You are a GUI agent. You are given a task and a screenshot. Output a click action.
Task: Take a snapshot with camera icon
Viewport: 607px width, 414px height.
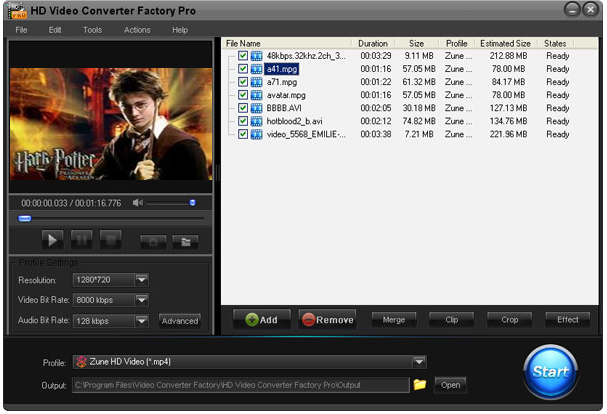(x=153, y=242)
